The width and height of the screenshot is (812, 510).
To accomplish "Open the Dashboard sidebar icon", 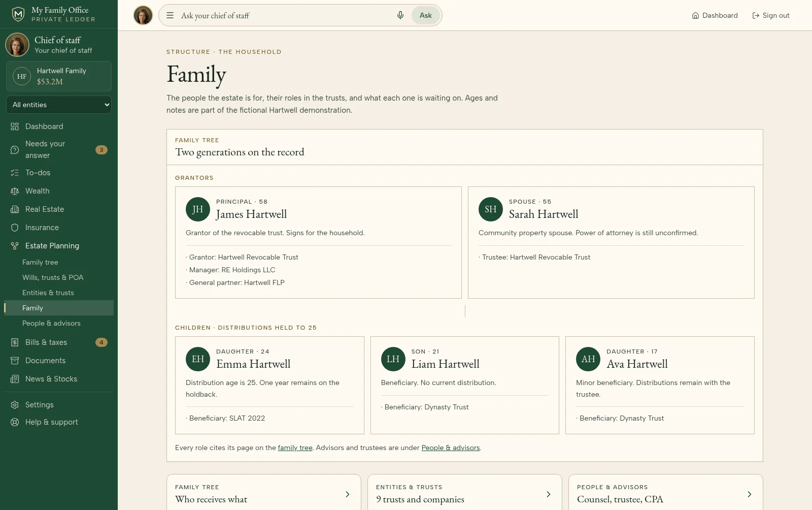I will click(x=15, y=126).
